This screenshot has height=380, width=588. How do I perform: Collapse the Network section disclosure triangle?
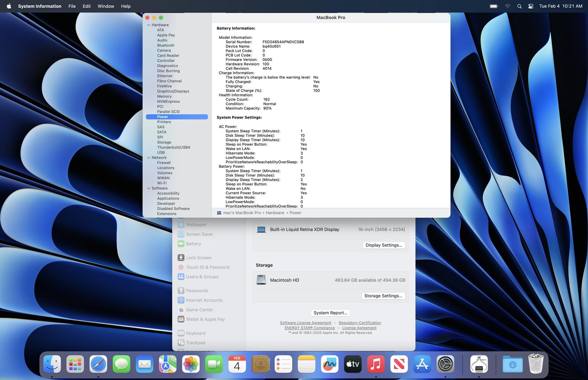point(149,158)
